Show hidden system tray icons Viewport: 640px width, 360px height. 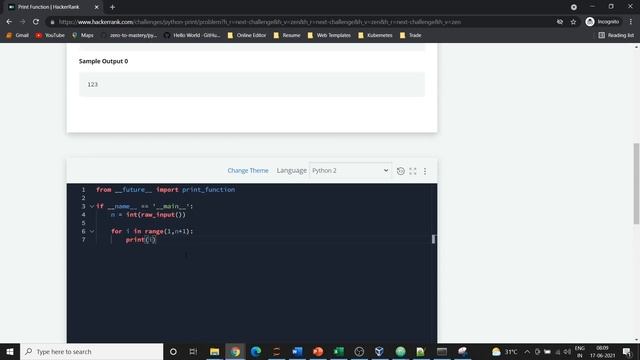[527, 351]
